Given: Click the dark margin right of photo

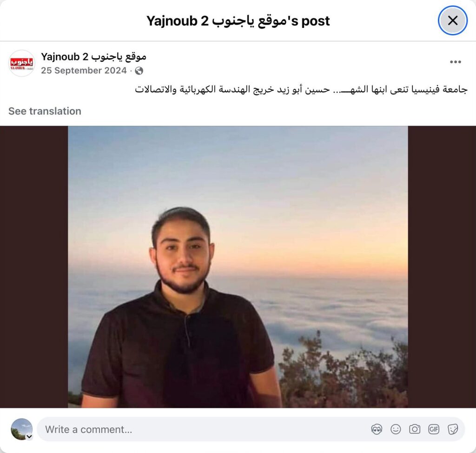Looking at the screenshot, I should (x=442, y=267).
